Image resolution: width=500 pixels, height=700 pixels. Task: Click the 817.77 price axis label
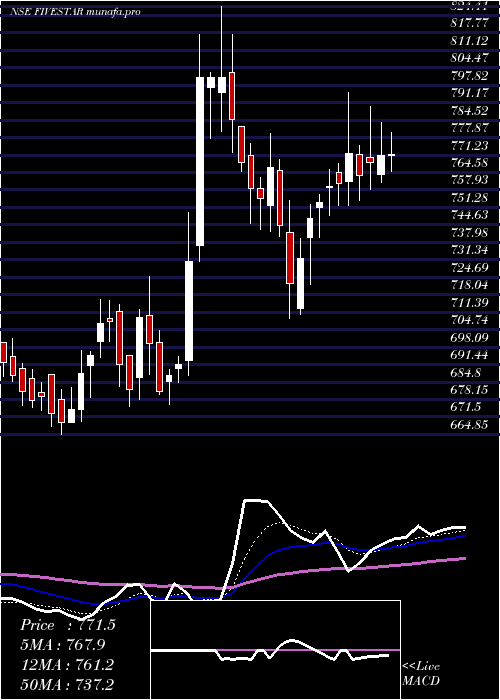[x=469, y=22]
